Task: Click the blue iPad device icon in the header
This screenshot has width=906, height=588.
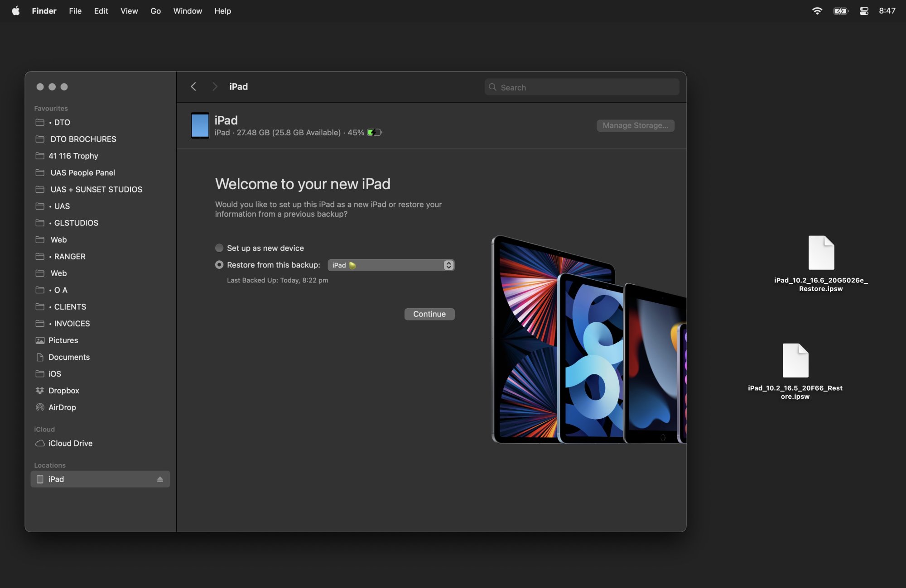Action: click(200, 125)
